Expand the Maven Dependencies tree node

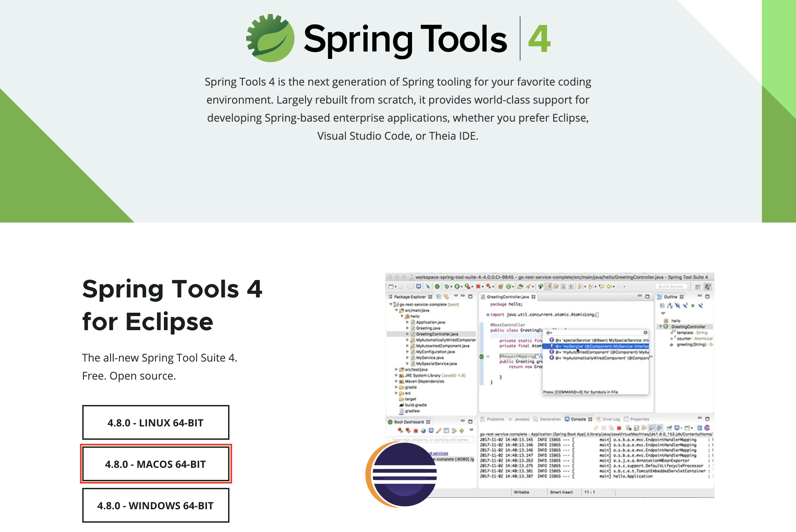tap(396, 381)
